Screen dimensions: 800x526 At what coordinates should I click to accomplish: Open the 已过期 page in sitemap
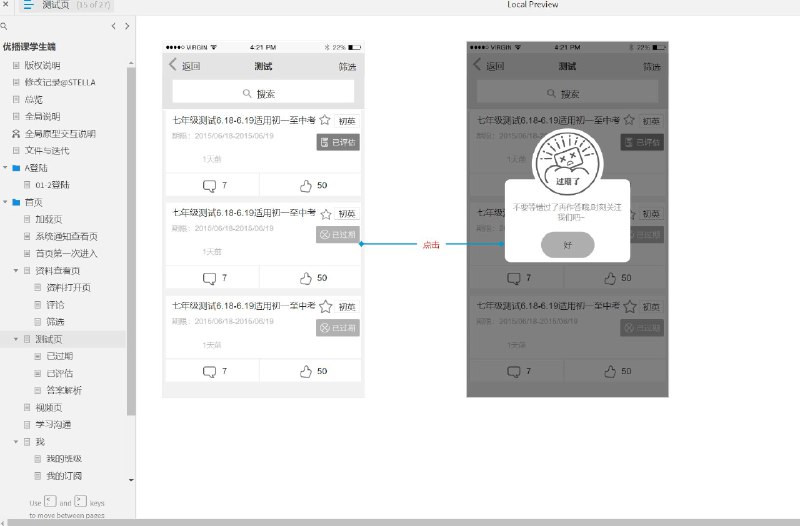pyautogui.click(x=60, y=356)
